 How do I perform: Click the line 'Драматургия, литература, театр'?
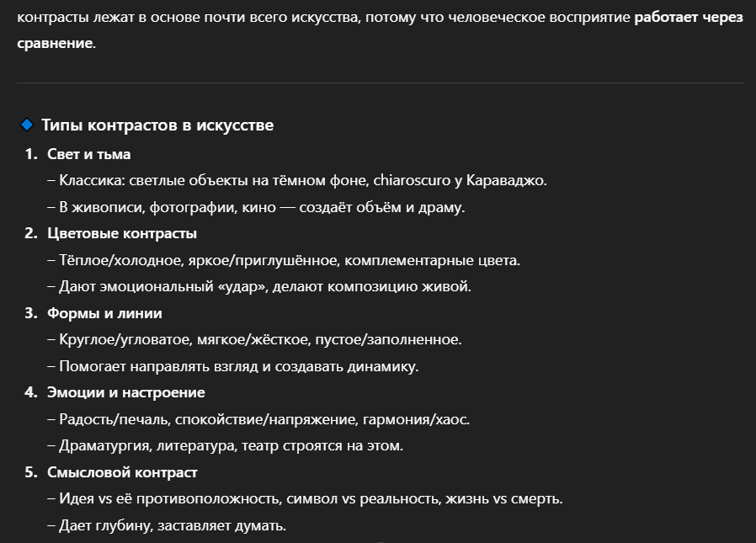click(x=225, y=445)
